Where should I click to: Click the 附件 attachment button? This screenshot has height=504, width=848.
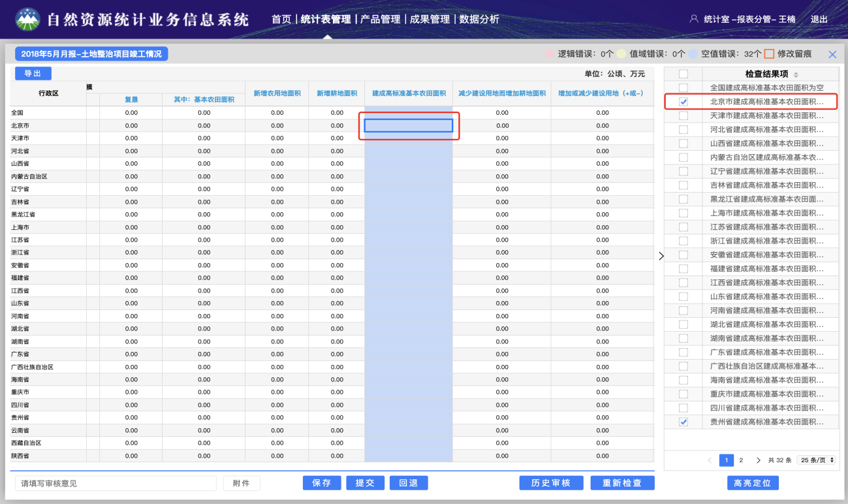(242, 483)
